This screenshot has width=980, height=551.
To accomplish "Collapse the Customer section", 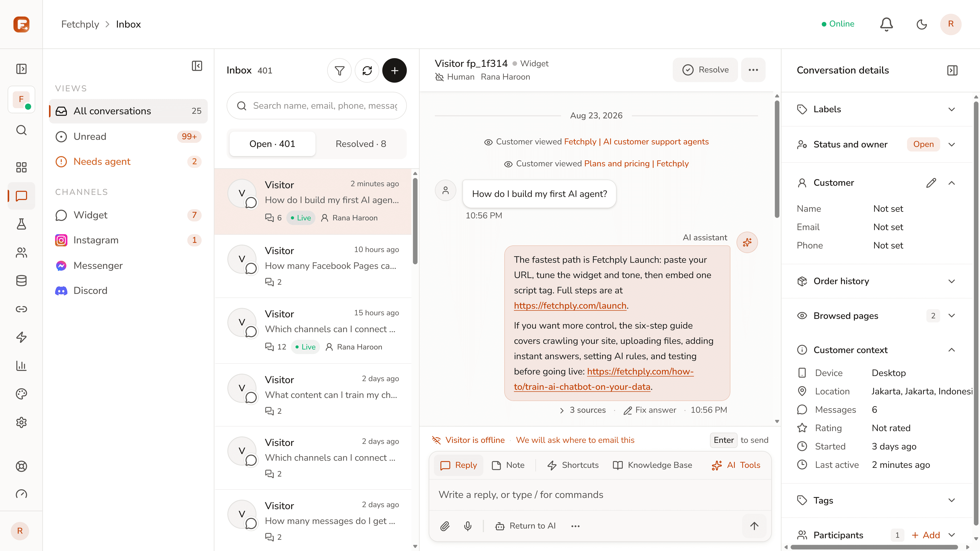I will coord(952,183).
